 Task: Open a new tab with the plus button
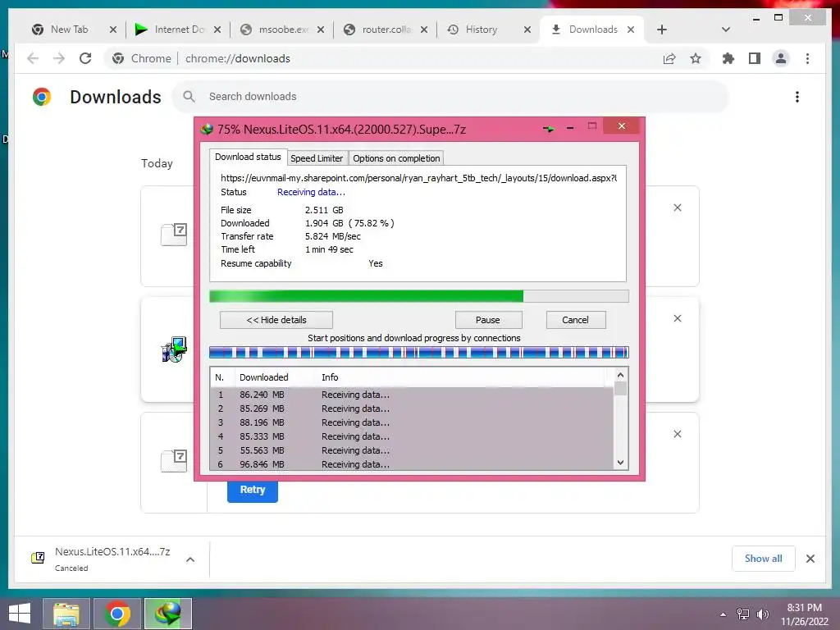[662, 30]
